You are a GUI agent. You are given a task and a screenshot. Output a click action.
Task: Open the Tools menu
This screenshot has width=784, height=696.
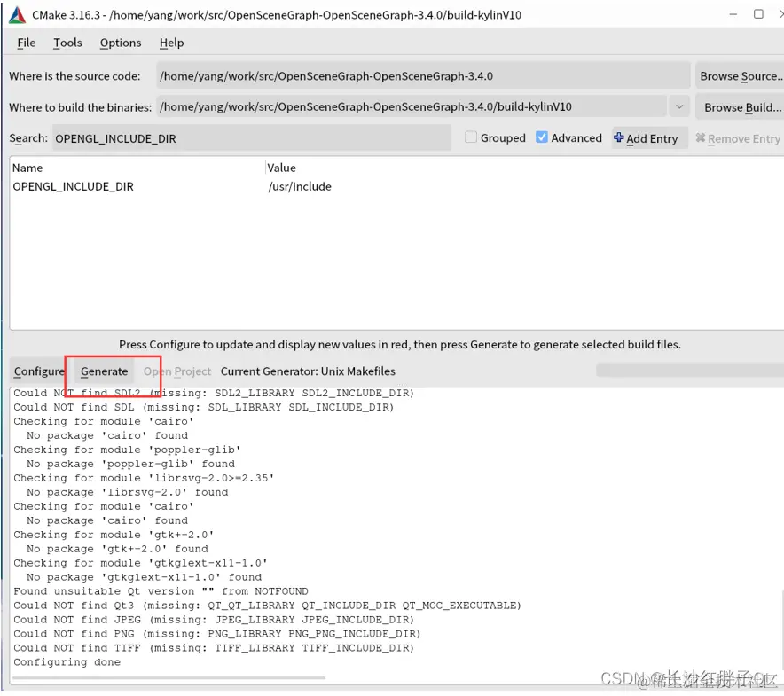(x=67, y=43)
